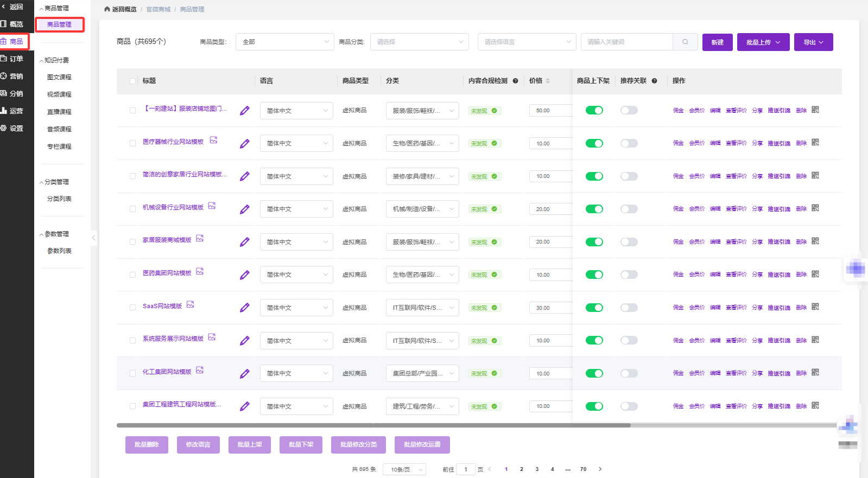Click the pencil edit icon for 医疗器械行业网站模板
Viewport: 868px width, 478px height.
[x=245, y=144]
